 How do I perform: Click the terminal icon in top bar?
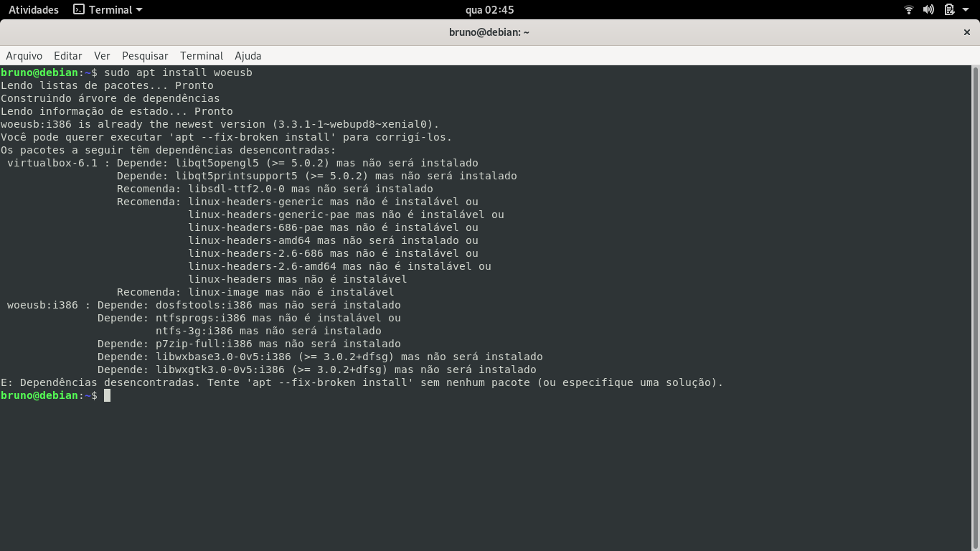[x=79, y=10]
